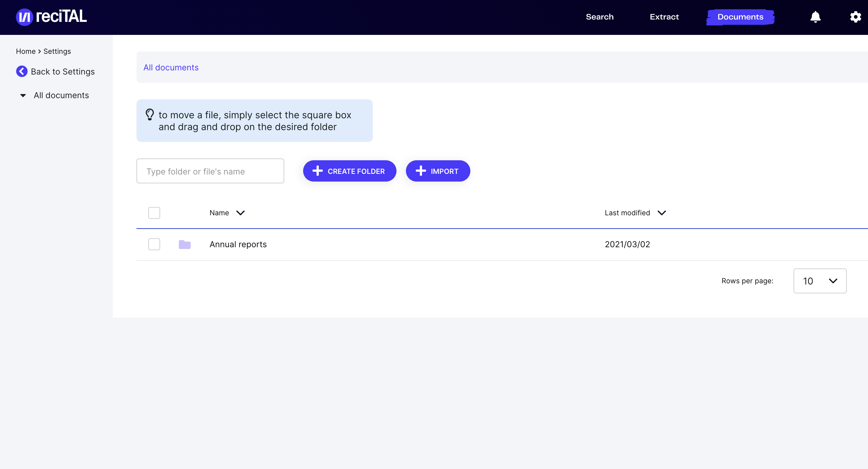Open the Documents tab

(x=740, y=17)
